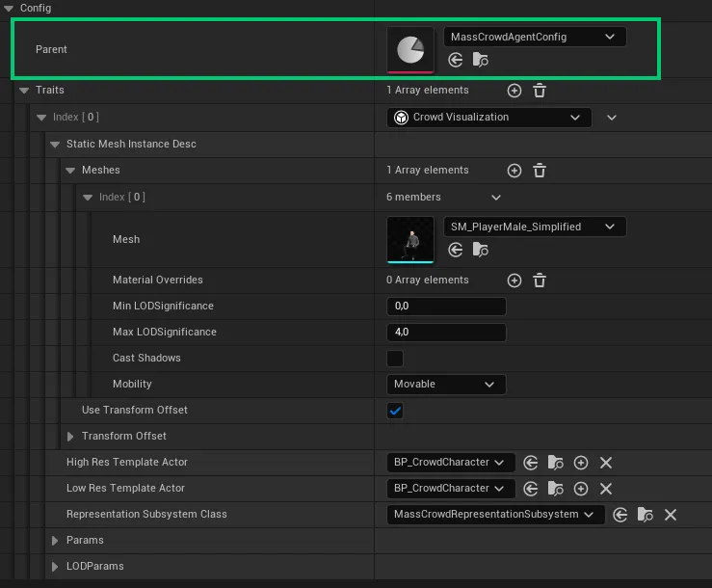Clear the Low Res Template Actor value

(x=606, y=489)
